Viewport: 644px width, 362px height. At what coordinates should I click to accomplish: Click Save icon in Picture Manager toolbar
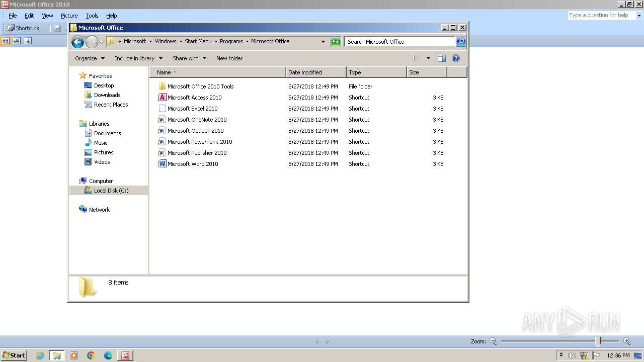(57, 28)
